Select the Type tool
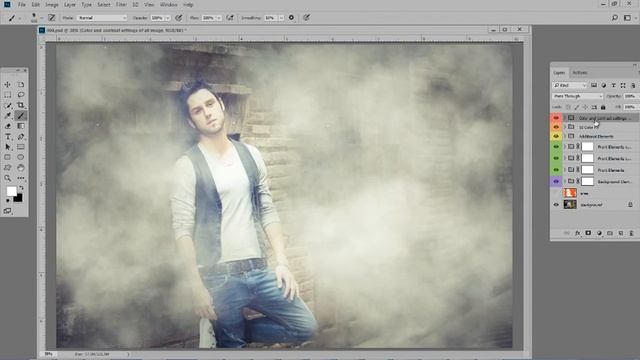The image size is (640, 360). [7, 137]
